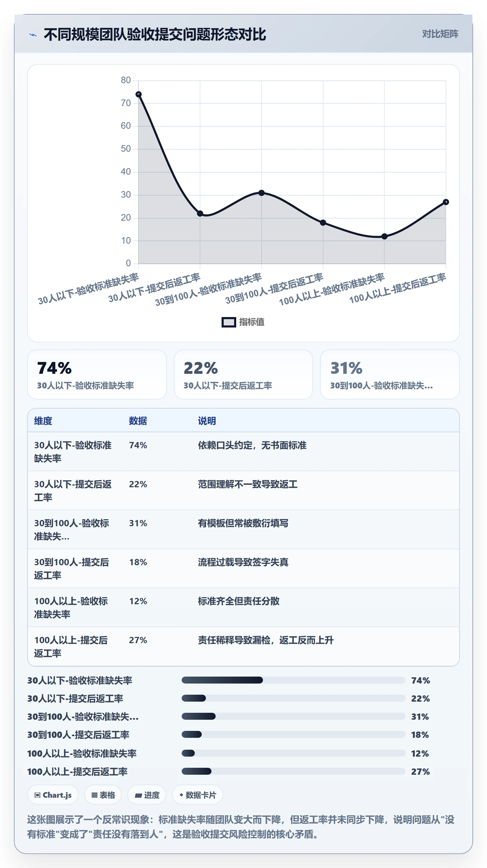487x868 pixels.
Task: Click the 数据 table column header
Action: (x=138, y=421)
